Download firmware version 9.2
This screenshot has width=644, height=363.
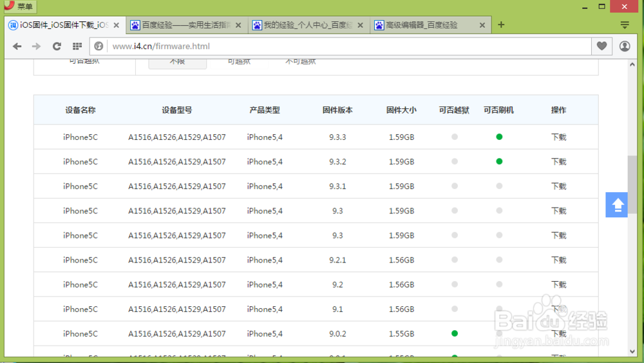(558, 285)
